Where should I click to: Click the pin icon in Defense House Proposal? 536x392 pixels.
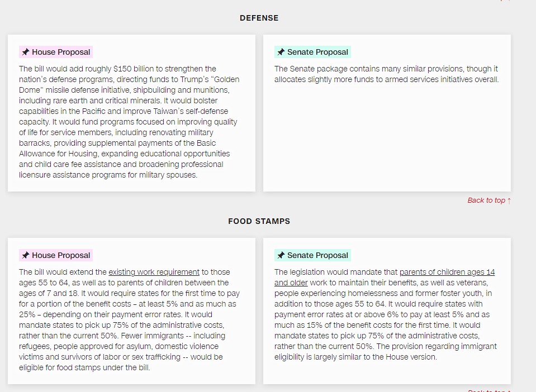pyautogui.click(x=25, y=52)
